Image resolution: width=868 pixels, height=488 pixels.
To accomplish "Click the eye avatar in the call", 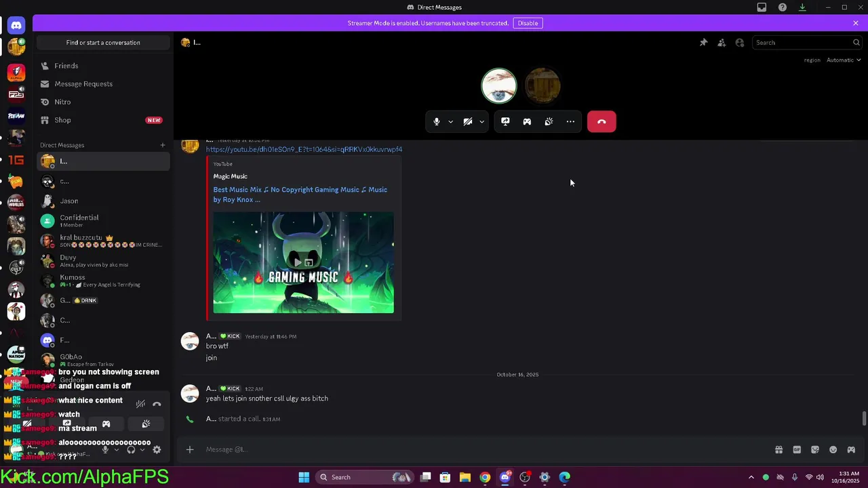I will [x=499, y=85].
